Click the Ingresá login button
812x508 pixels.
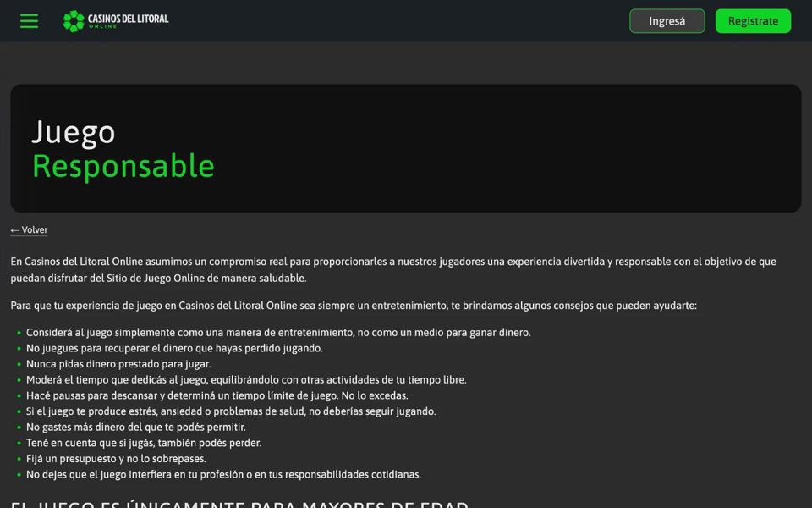(x=667, y=21)
